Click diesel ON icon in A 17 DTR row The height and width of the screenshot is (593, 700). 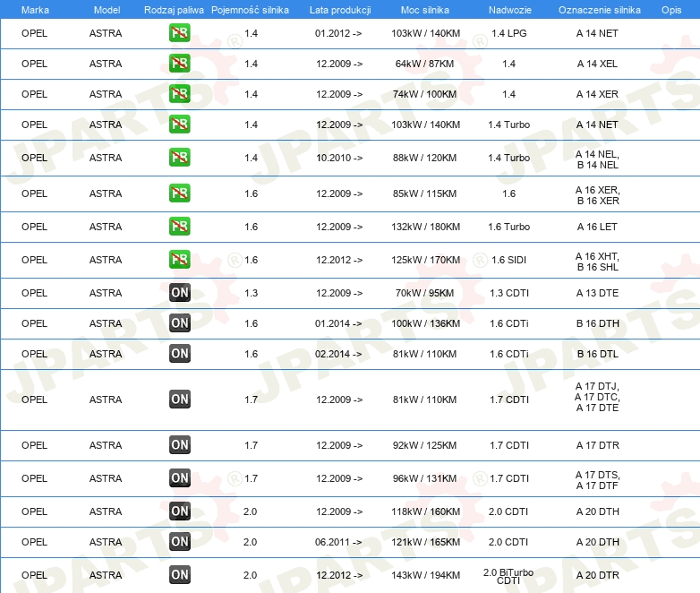[180, 444]
